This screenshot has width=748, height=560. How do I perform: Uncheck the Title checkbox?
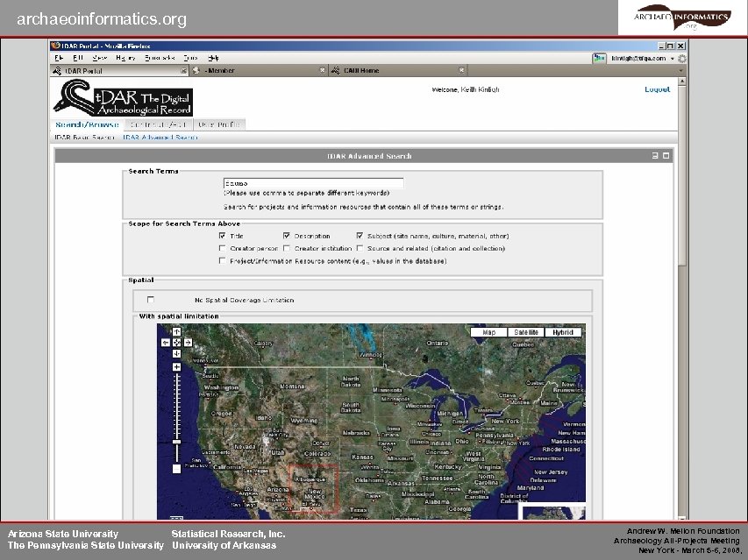tap(223, 236)
